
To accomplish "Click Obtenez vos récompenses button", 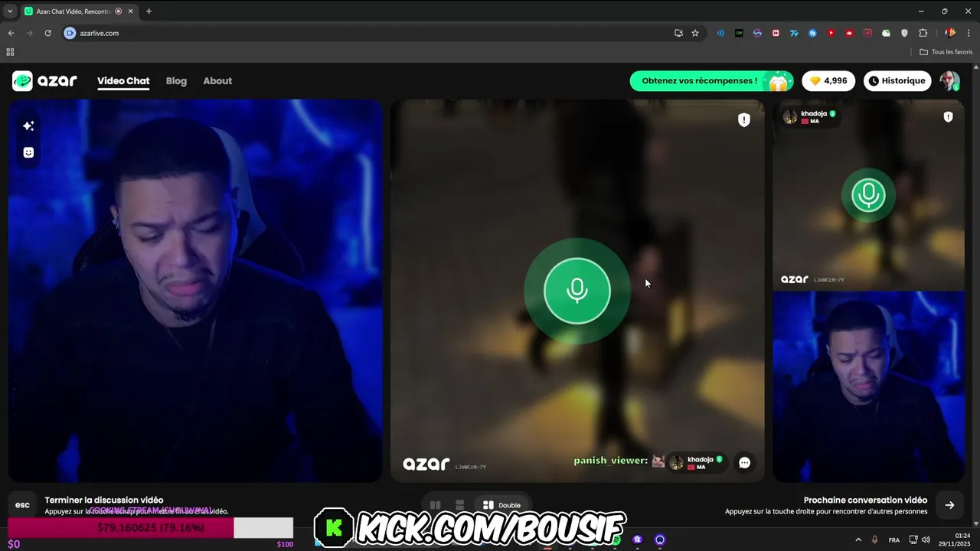I will pyautogui.click(x=711, y=81).
